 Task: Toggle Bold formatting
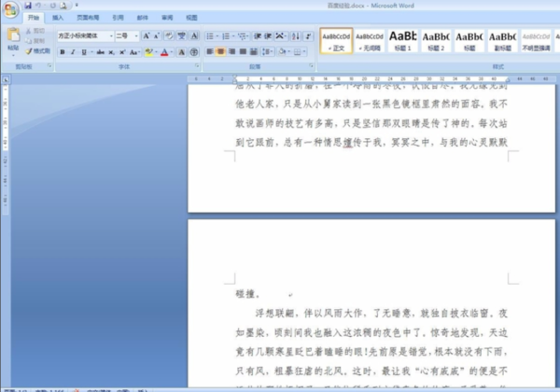[63, 52]
